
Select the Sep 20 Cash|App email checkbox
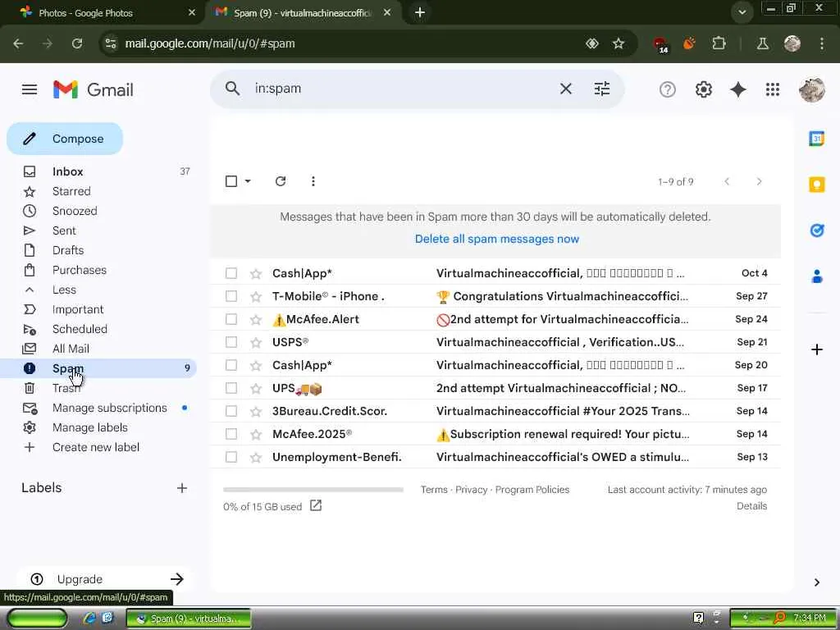coord(231,365)
